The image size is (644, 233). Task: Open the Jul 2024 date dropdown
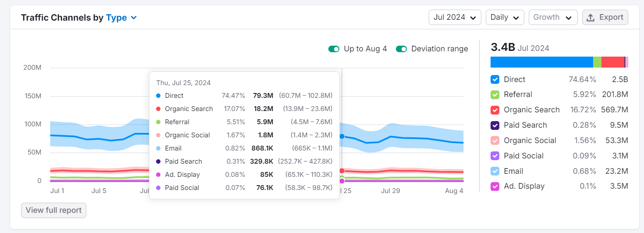pos(455,17)
